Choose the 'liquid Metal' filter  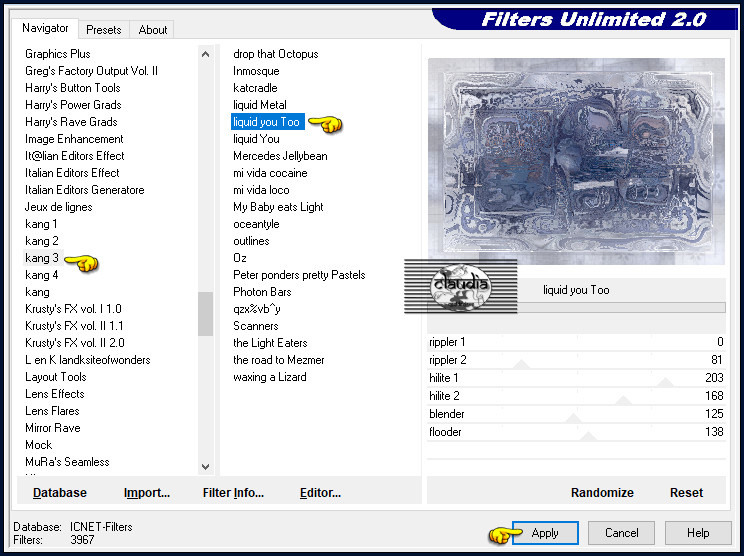(x=260, y=105)
